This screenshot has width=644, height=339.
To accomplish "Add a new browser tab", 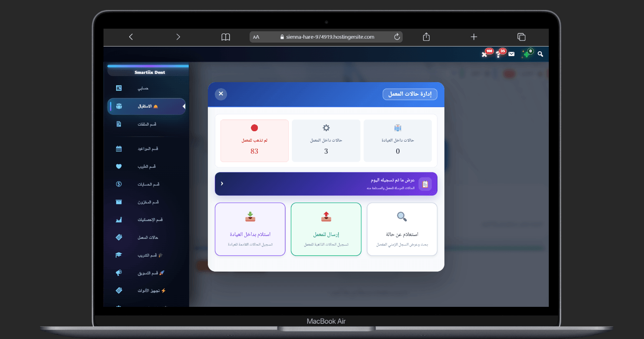I will pyautogui.click(x=474, y=37).
